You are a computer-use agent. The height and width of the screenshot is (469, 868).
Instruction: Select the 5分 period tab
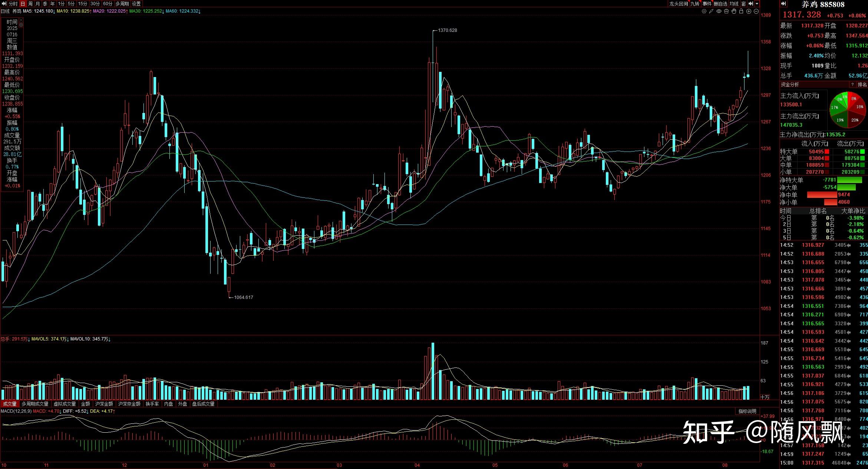click(x=71, y=4)
